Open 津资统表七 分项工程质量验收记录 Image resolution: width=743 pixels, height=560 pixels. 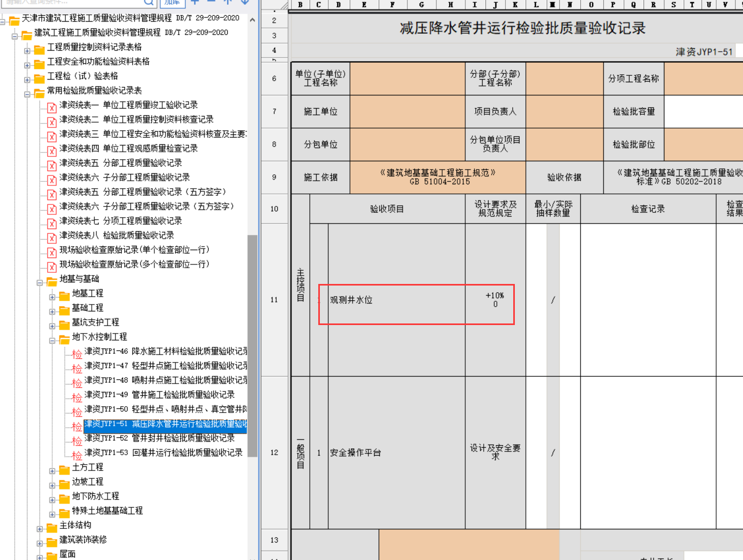(x=121, y=221)
